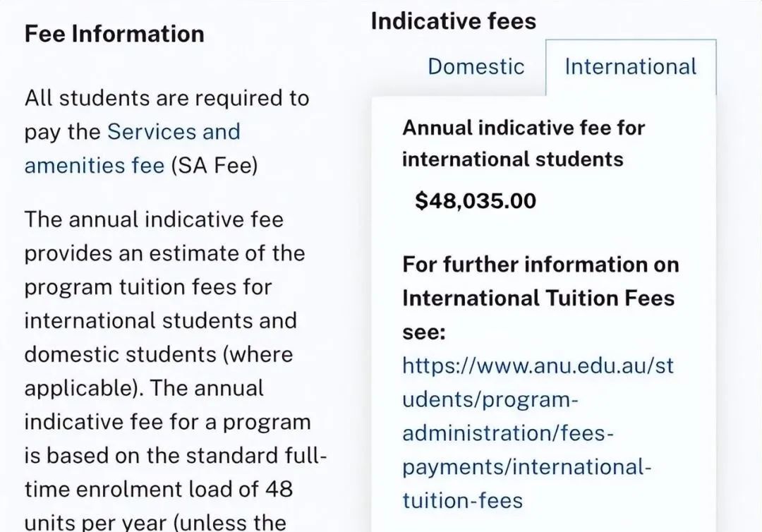This screenshot has width=762, height=532.
Task: Click the 'domestic students (where' text line
Action: point(158,354)
